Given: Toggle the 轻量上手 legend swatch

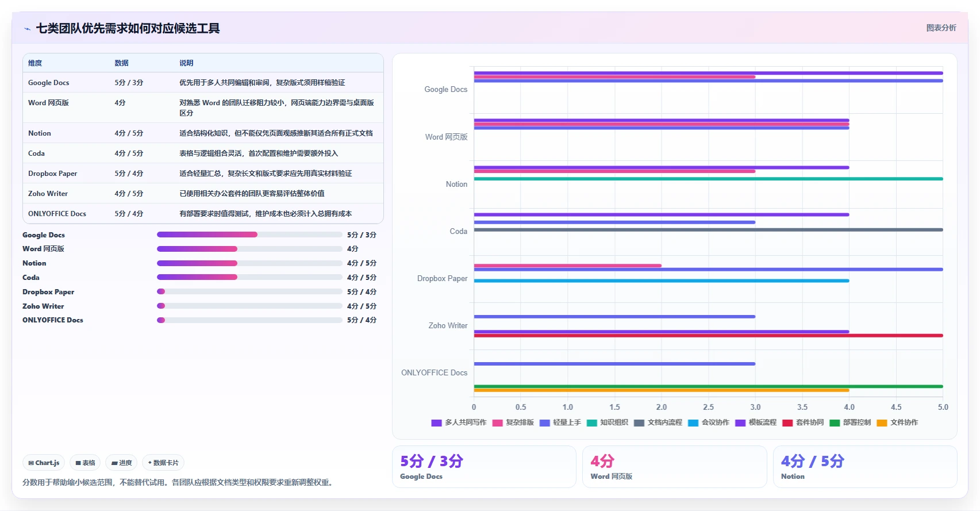Looking at the screenshot, I should (544, 422).
